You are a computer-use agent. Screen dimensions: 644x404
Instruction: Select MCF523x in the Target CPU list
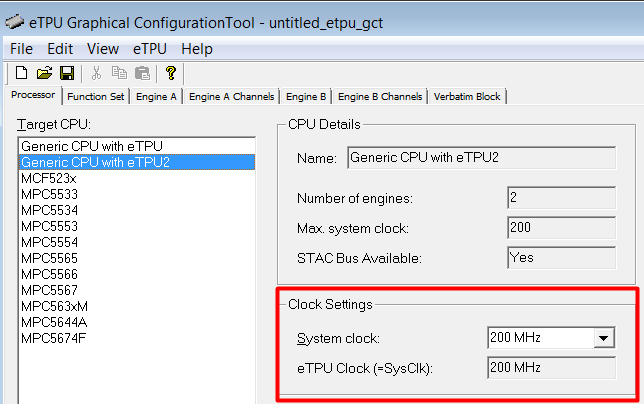(x=48, y=178)
